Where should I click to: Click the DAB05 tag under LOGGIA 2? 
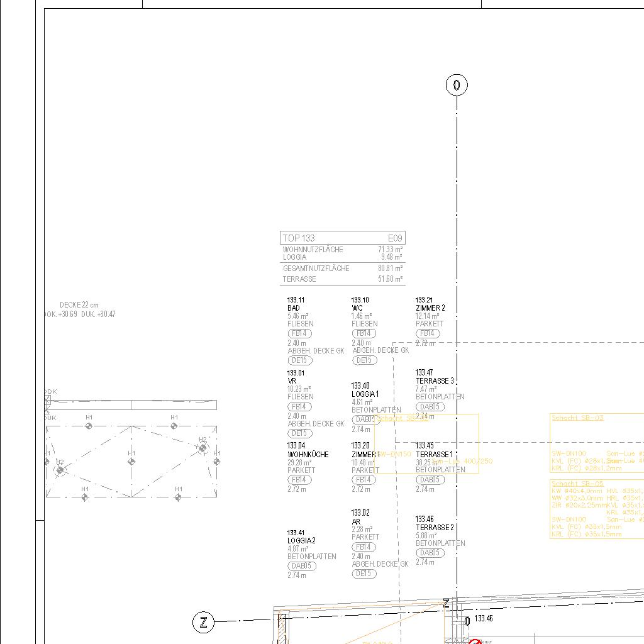tap(302, 566)
